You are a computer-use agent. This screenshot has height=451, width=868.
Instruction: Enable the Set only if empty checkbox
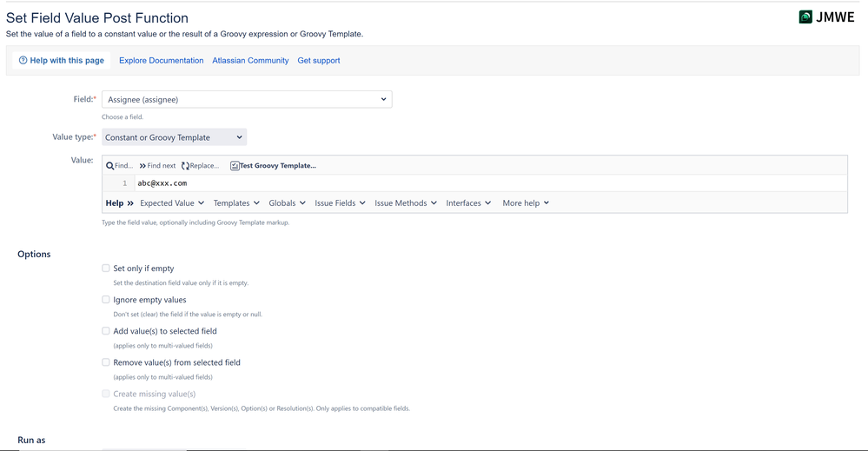coord(106,269)
